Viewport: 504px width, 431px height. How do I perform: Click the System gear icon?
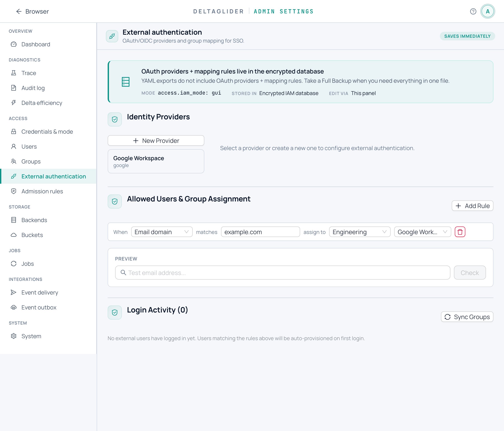[x=14, y=336]
